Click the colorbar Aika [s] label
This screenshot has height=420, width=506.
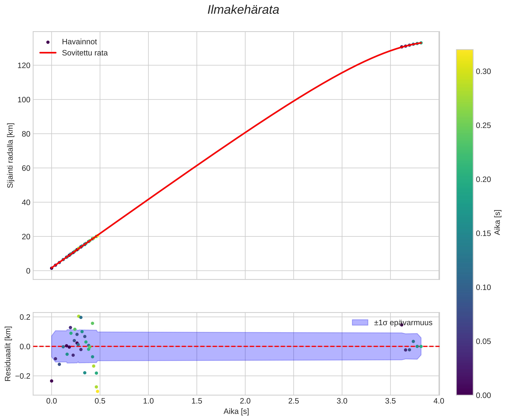[x=497, y=222]
